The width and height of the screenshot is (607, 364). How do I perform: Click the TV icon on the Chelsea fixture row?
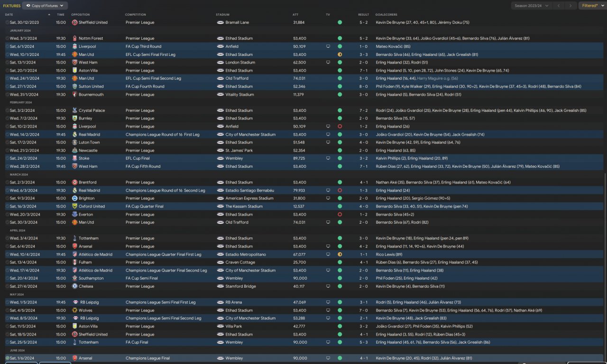coord(328,287)
